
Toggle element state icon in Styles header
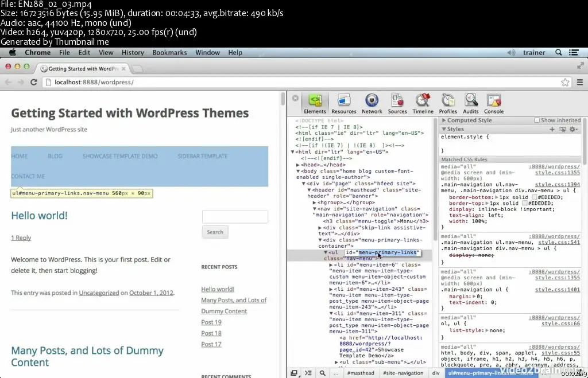[x=563, y=129]
